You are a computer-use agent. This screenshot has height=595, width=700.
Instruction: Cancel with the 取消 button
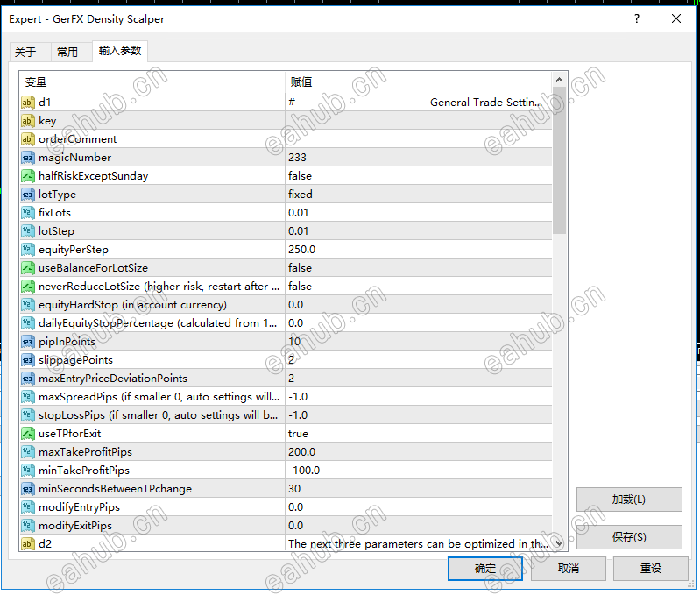569,568
